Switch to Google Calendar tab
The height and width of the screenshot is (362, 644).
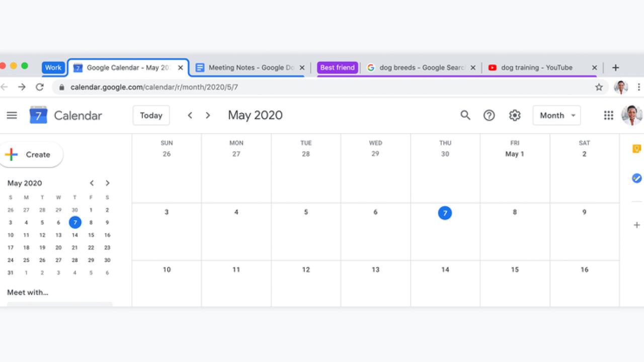pyautogui.click(x=128, y=67)
